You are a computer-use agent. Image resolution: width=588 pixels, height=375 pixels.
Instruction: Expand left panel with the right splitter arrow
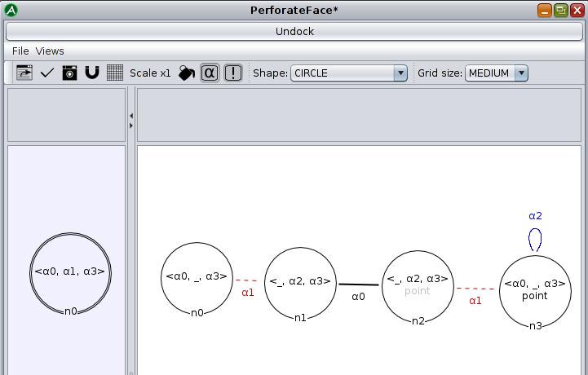point(131,126)
